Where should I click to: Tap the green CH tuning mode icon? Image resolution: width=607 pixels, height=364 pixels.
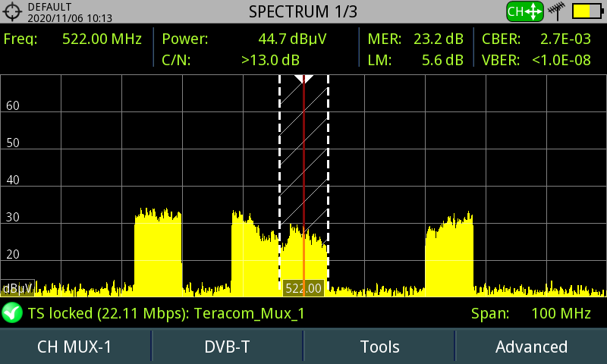click(x=525, y=11)
